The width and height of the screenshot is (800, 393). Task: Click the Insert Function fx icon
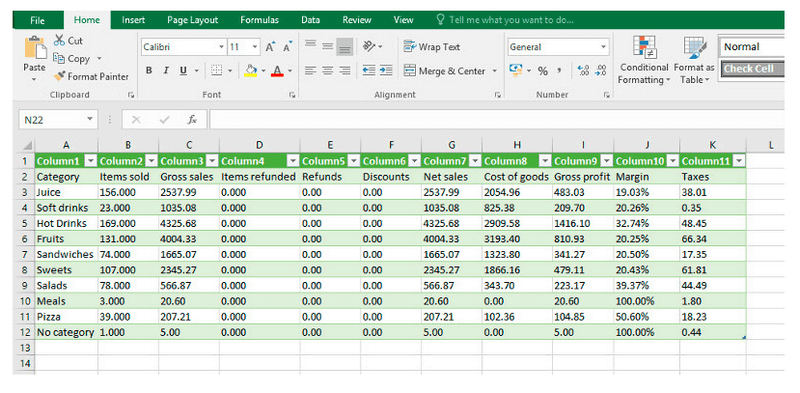192,120
